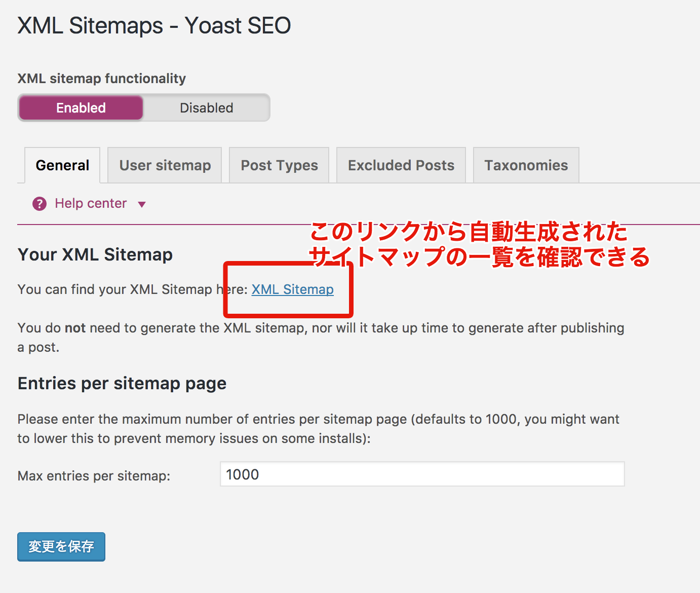The height and width of the screenshot is (593, 700).
Task: Click the XML sitemap functionality label
Action: [x=102, y=79]
